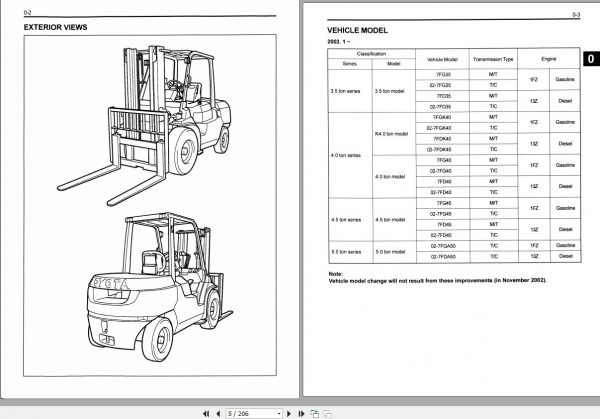Click the Gasoline cell in the 02-7FGA50 row
Viewport: 600px width, 419px height.
566,245
